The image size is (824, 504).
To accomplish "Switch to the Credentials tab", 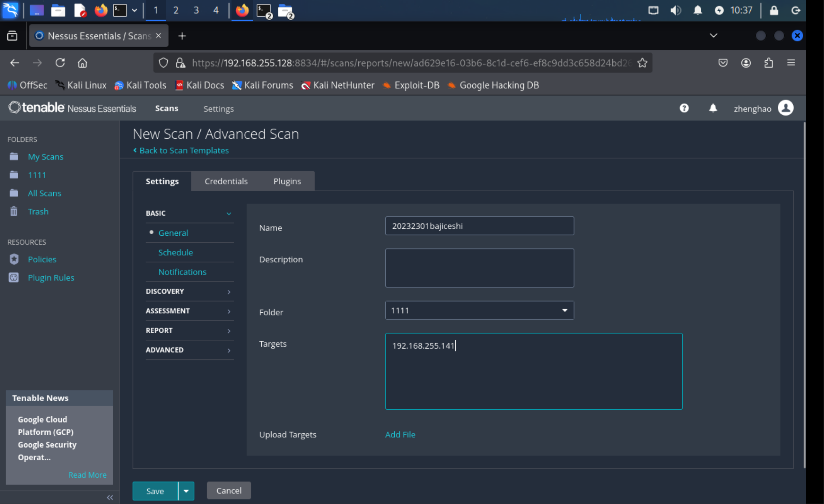I will pos(226,181).
